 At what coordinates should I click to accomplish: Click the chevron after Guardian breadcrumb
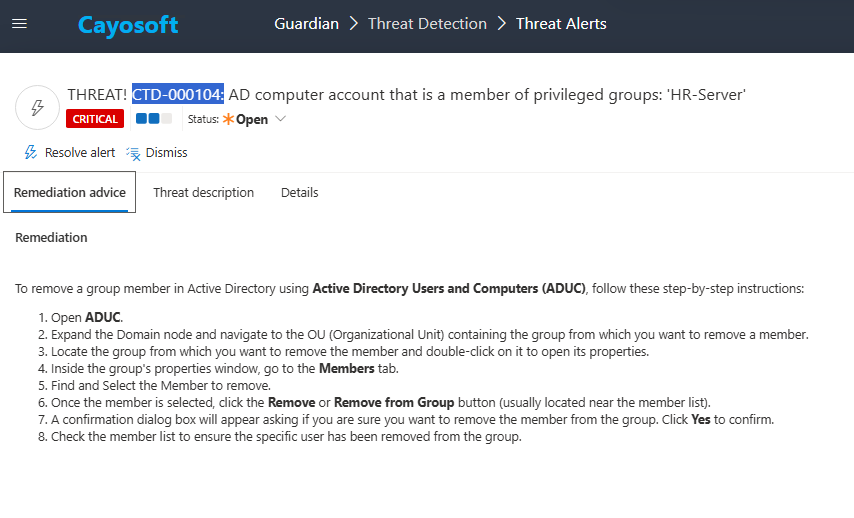click(354, 24)
